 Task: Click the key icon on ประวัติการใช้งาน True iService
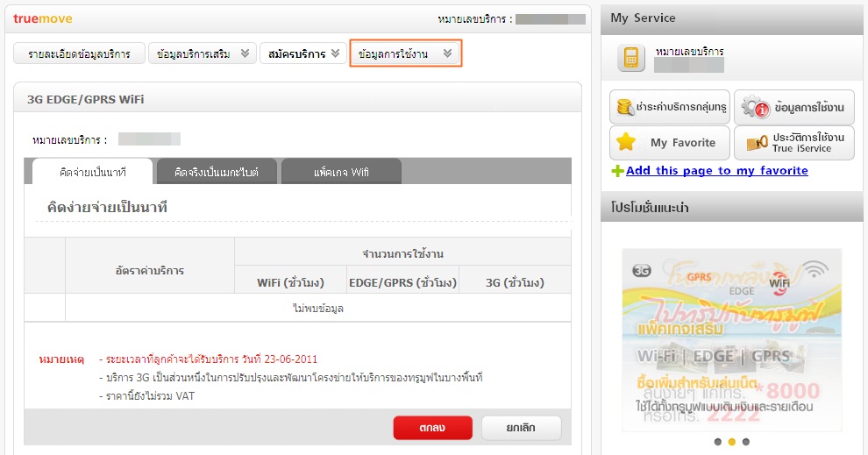click(x=757, y=143)
